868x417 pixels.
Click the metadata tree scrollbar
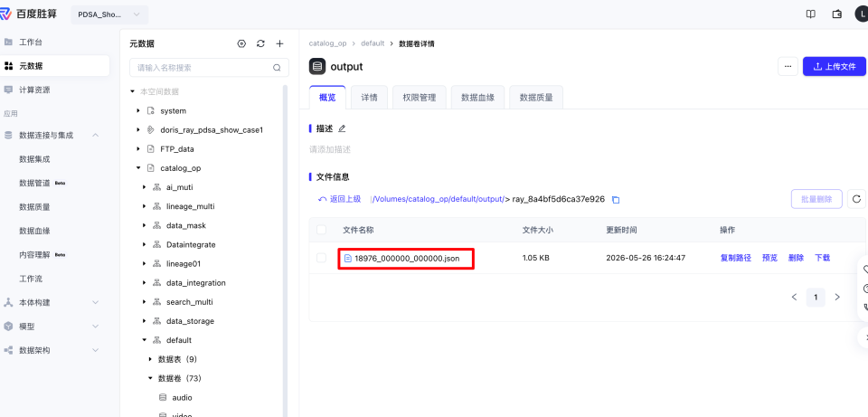pos(285,249)
